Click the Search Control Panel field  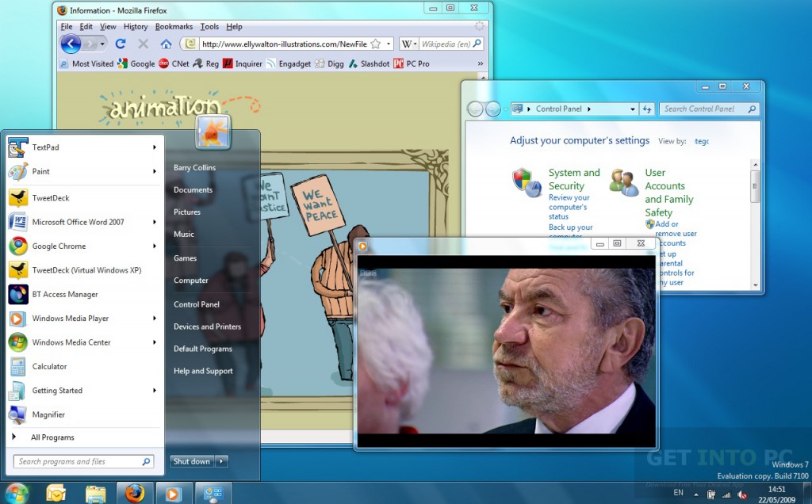(709, 109)
